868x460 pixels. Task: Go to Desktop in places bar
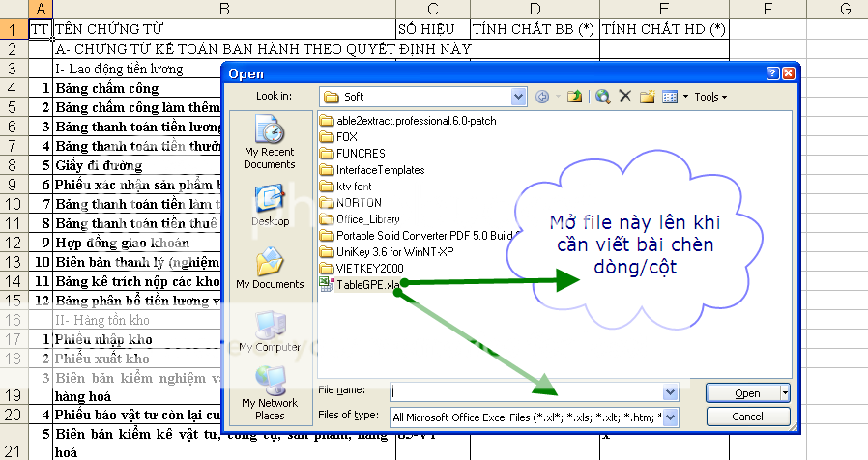click(270, 205)
